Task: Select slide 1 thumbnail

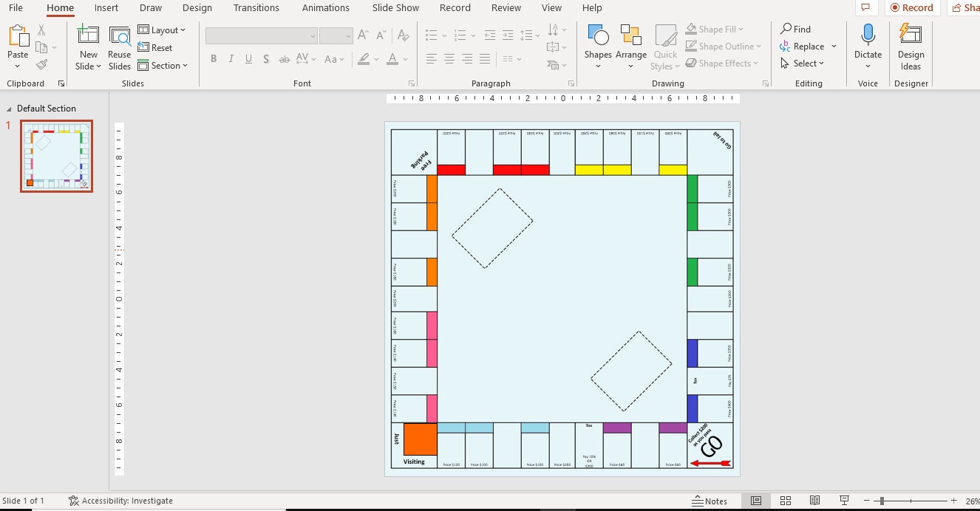Action: (56, 156)
